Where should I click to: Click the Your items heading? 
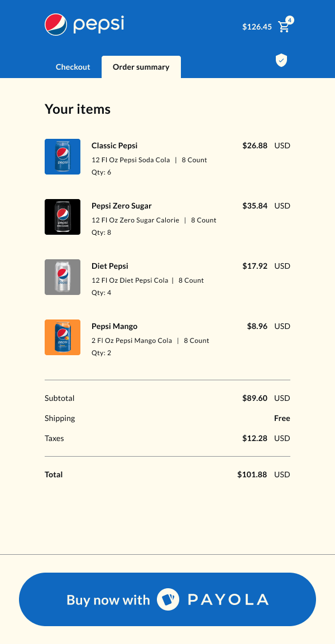[78, 109]
